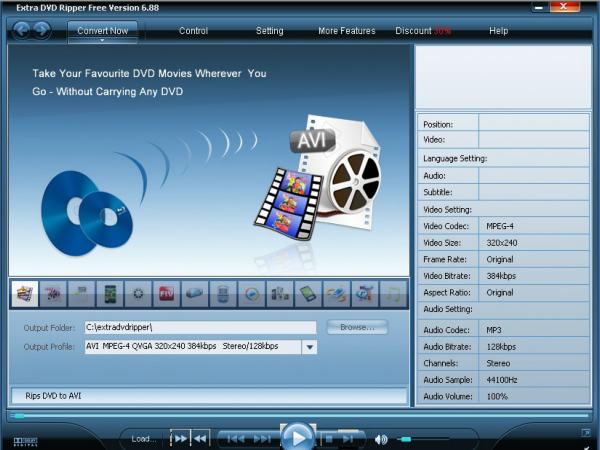Click the fast forward playback button
600x450 pixels.
tap(181, 438)
